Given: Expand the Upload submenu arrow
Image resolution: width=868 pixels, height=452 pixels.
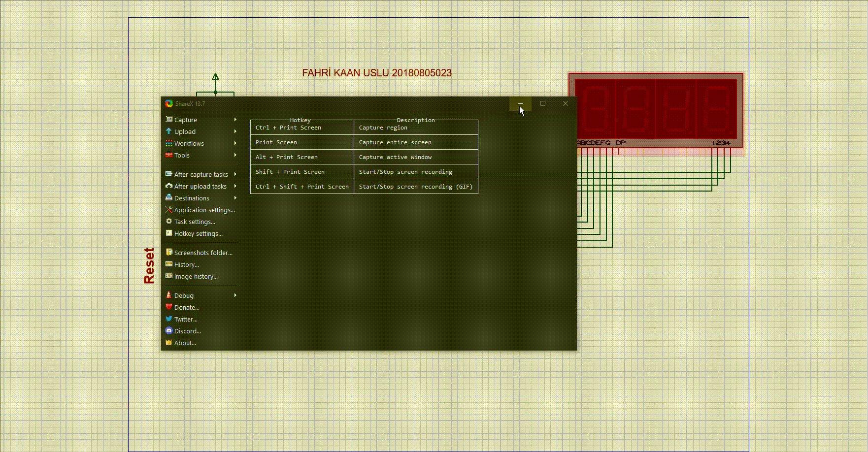Looking at the screenshot, I should click(x=235, y=131).
